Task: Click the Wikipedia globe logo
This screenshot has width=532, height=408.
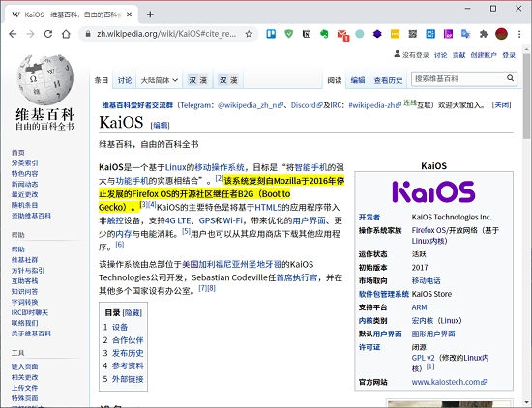Action: 44,79
